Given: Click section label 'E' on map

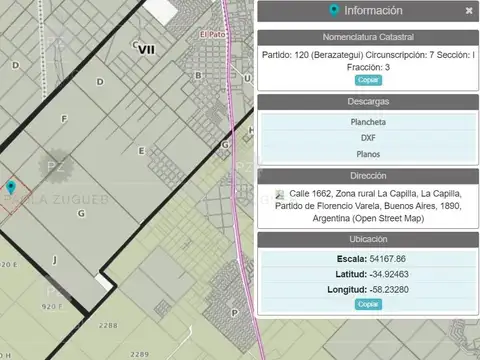Looking at the screenshot, I should 141,151.
